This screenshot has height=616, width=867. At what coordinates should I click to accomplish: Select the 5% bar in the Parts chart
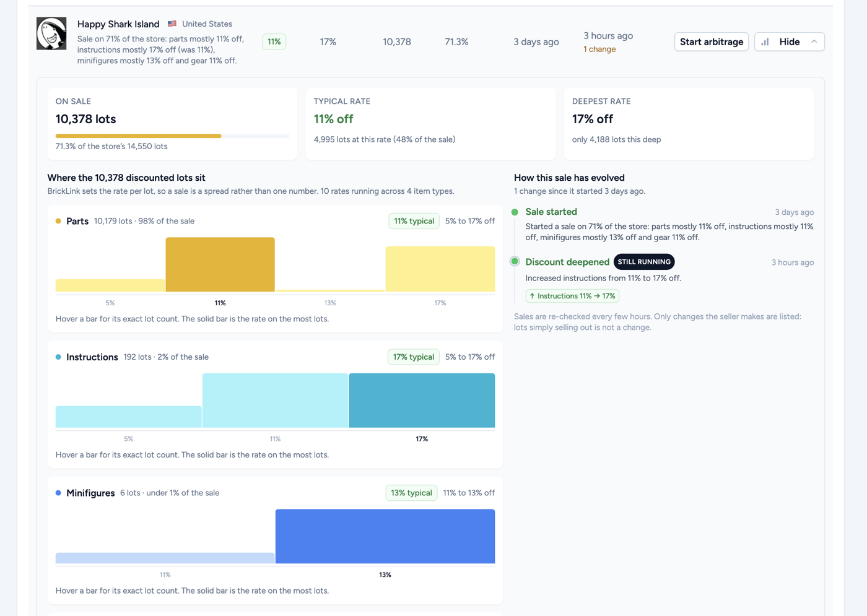point(110,285)
